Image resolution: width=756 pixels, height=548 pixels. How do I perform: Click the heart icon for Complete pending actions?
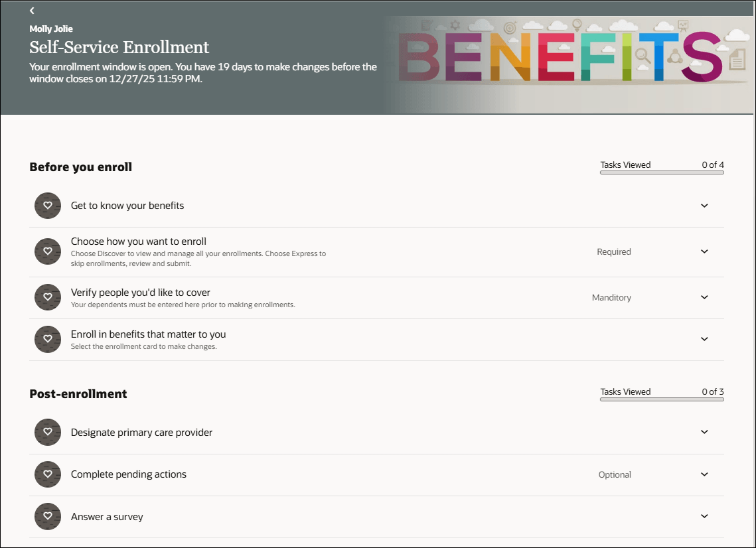[x=47, y=474]
